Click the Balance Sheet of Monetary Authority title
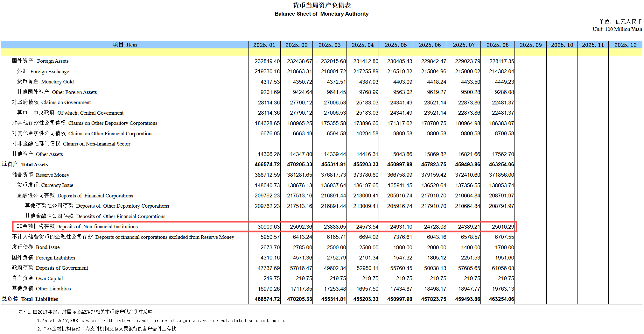644x334 pixels. pos(321,14)
